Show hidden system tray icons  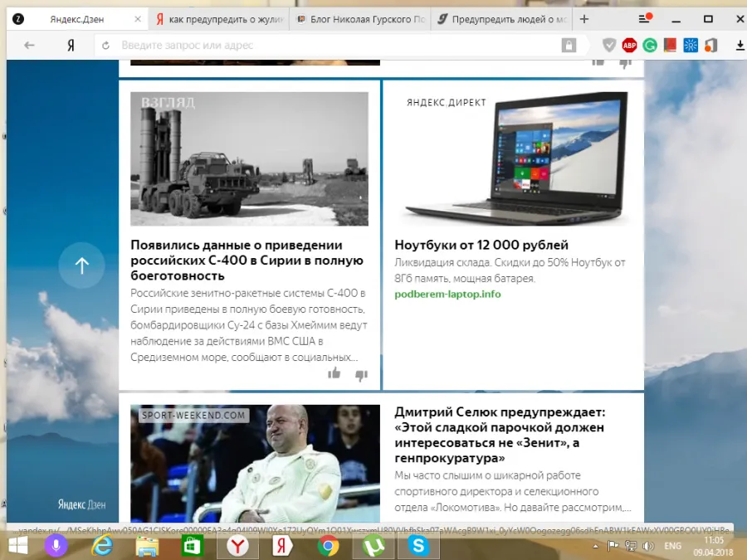point(595,546)
